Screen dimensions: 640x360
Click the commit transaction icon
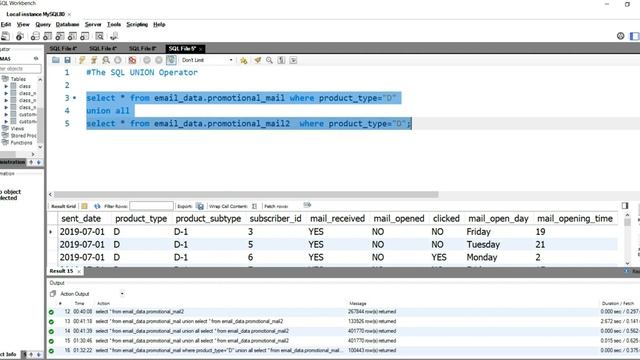pyautogui.click(x=147, y=60)
